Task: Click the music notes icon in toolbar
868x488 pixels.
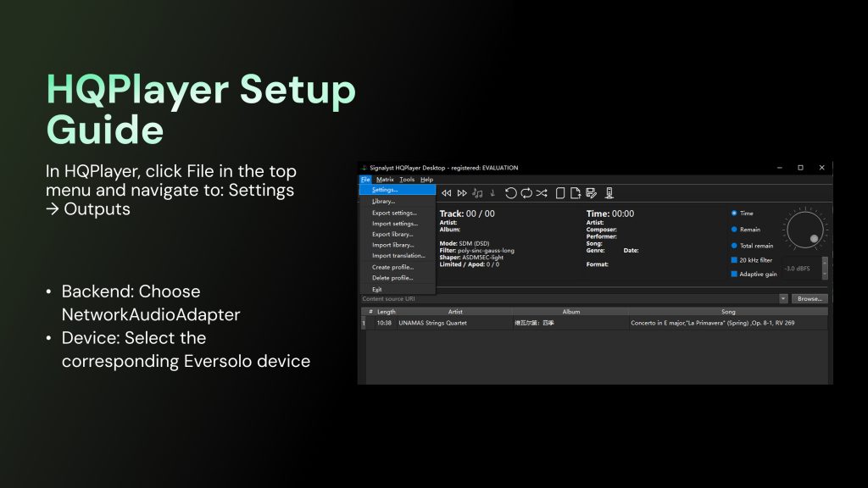Action: [477, 193]
